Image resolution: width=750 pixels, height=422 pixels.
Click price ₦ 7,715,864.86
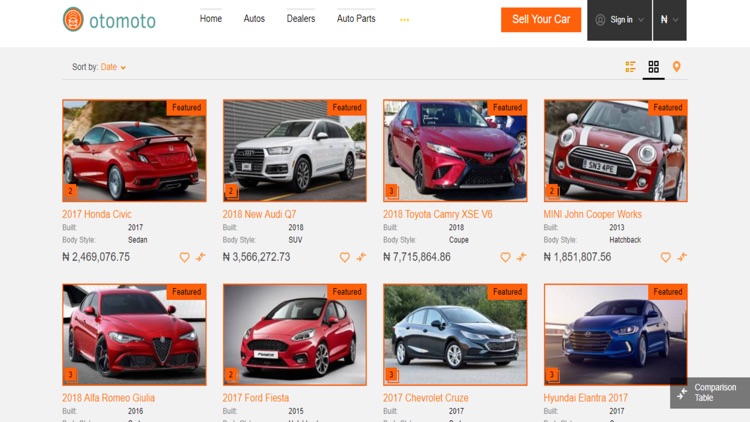[417, 257]
